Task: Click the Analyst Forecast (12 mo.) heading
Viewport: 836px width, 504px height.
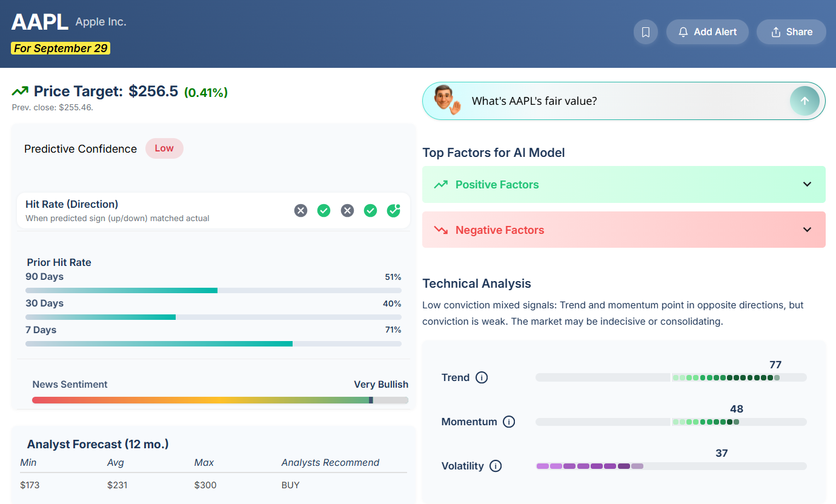Action: pos(98,444)
